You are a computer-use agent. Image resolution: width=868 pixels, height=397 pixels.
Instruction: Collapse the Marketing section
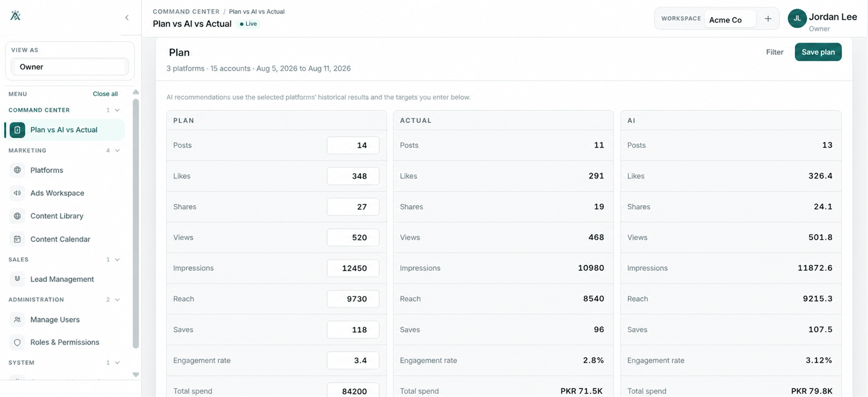[x=117, y=150]
